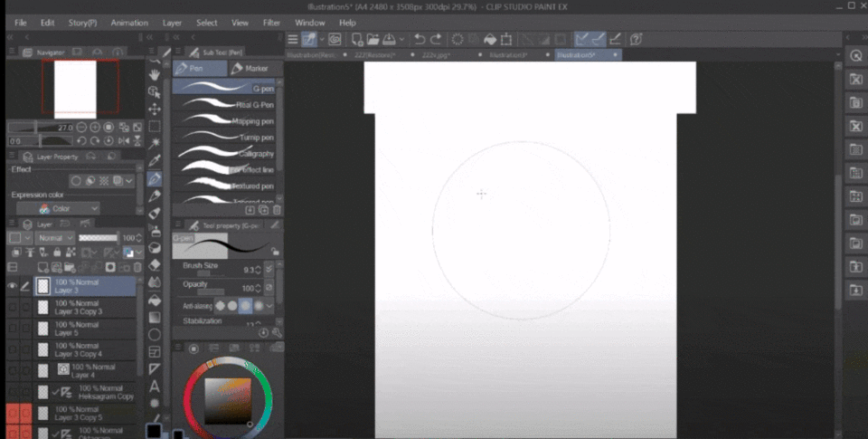The width and height of the screenshot is (868, 439).
Task: Click the Save icon in command bar
Action: click(389, 39)
